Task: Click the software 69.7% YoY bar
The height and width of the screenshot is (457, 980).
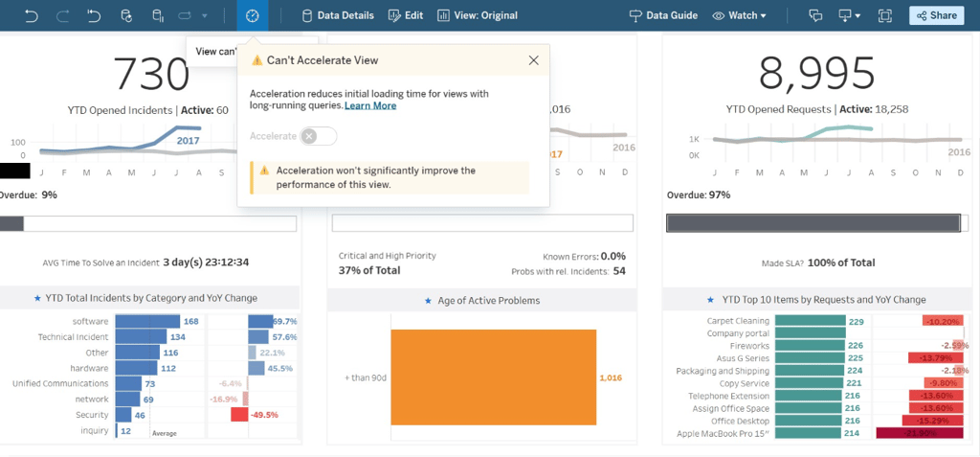Action: tap(260, 321)
